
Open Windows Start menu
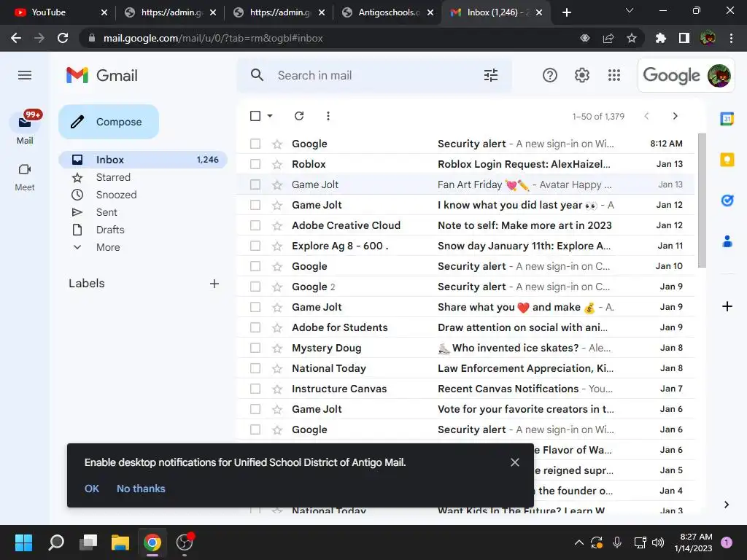click(x=23, y=542)
